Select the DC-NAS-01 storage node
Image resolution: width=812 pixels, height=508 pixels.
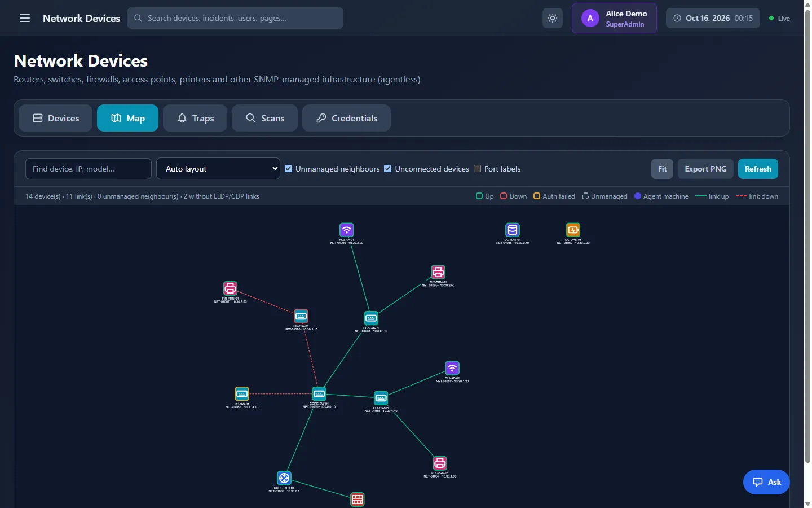click(513, 230)
